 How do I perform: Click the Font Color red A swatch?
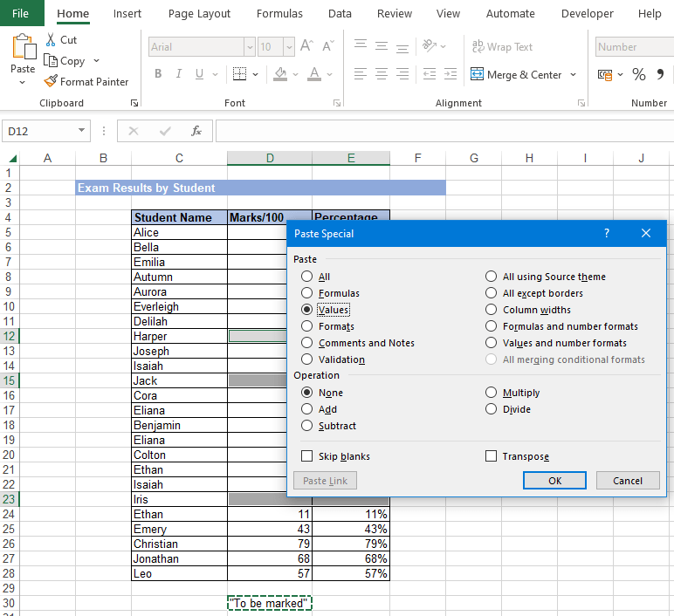click(x=313, y=74)
